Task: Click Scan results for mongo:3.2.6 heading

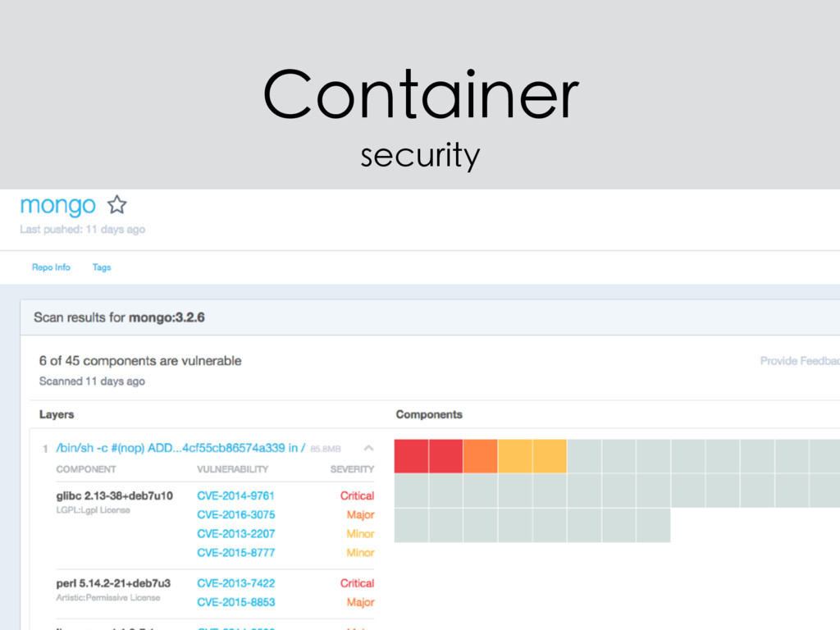Action: [x=119, y=317]
